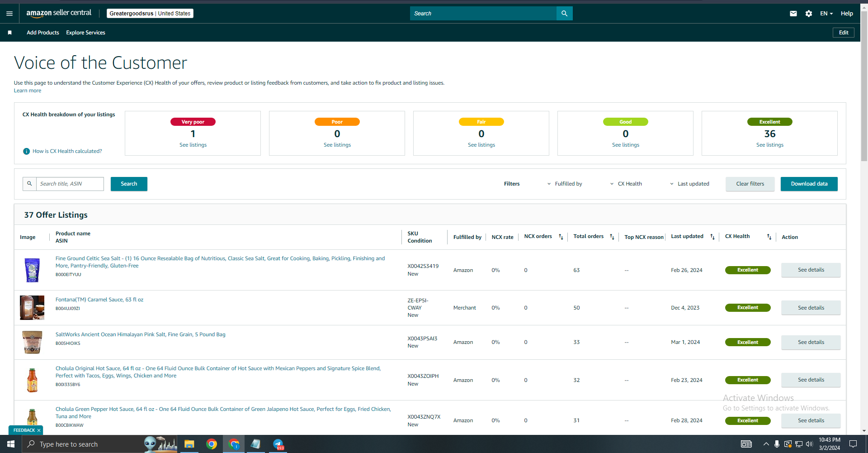Open Fine Ground Celtic Sea Salt product link
Screen dimensions: 868x453
point(220,262)
